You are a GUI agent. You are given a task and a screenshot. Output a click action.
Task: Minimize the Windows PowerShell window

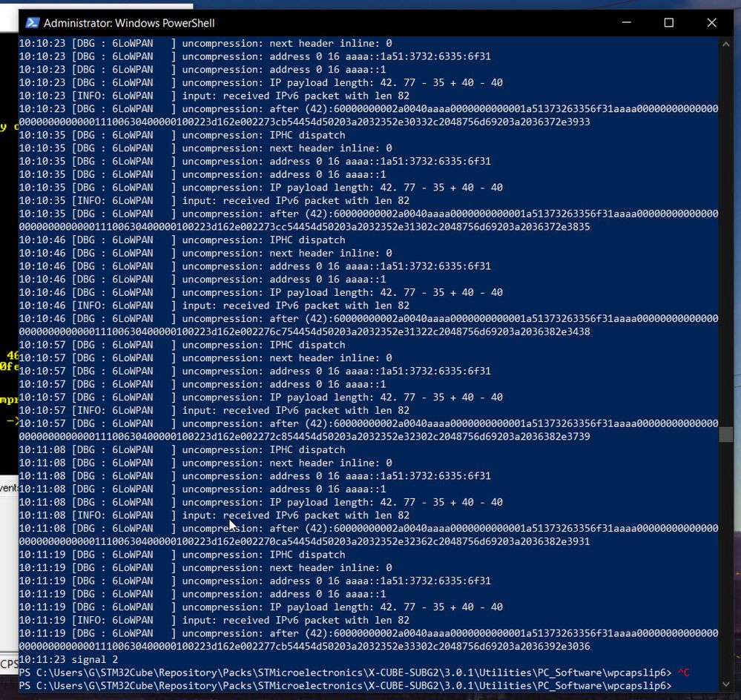point(627,23)
